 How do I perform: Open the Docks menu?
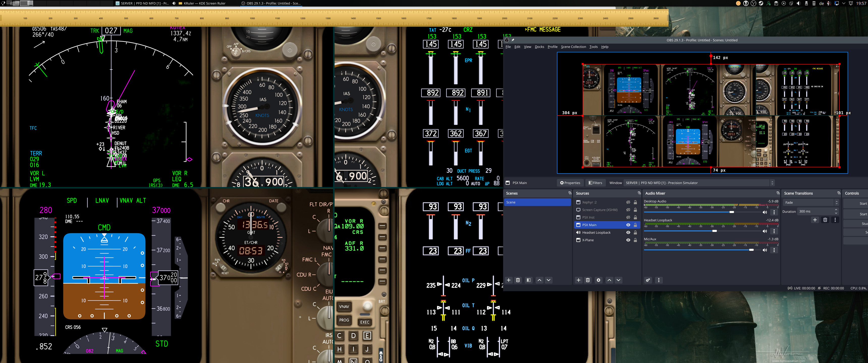539,47
